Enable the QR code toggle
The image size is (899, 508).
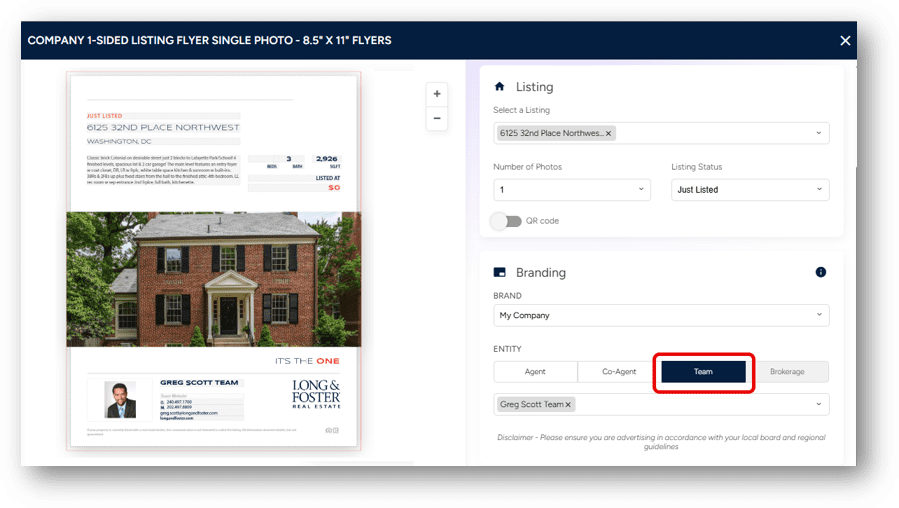(x=506, y=221)
